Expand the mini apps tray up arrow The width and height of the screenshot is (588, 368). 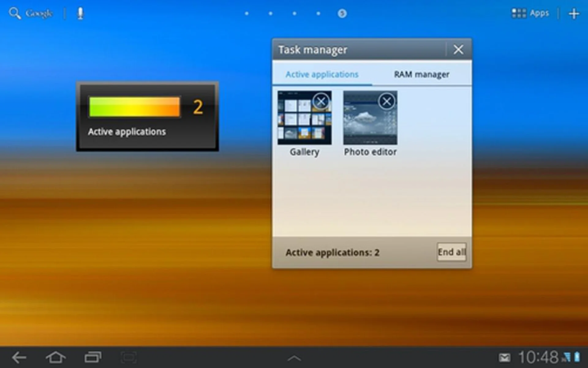tap(294, 358)
